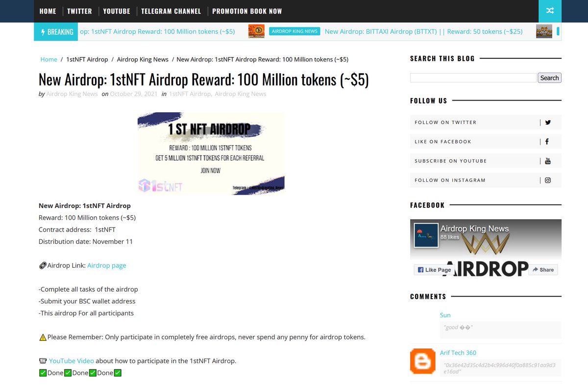The image size is (588, 385).
Task: Click the Home breadcrumb link
Action: click(x=49, y=59)
